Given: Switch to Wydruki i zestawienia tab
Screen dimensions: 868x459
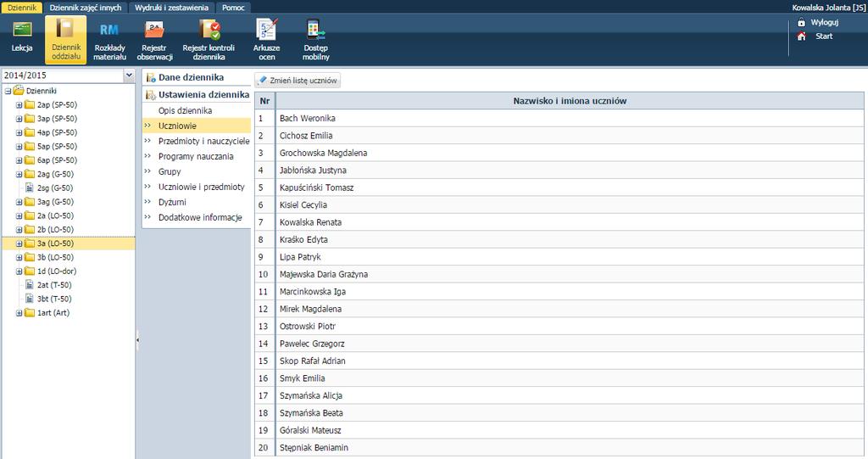Looking at the screenshot, I should [x=171, y=8].
